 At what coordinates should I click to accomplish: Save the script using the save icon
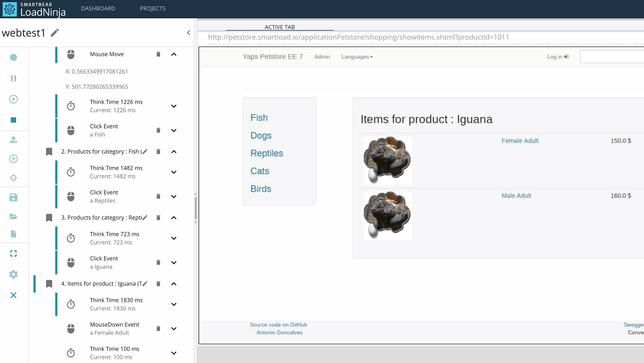point(13,197)
